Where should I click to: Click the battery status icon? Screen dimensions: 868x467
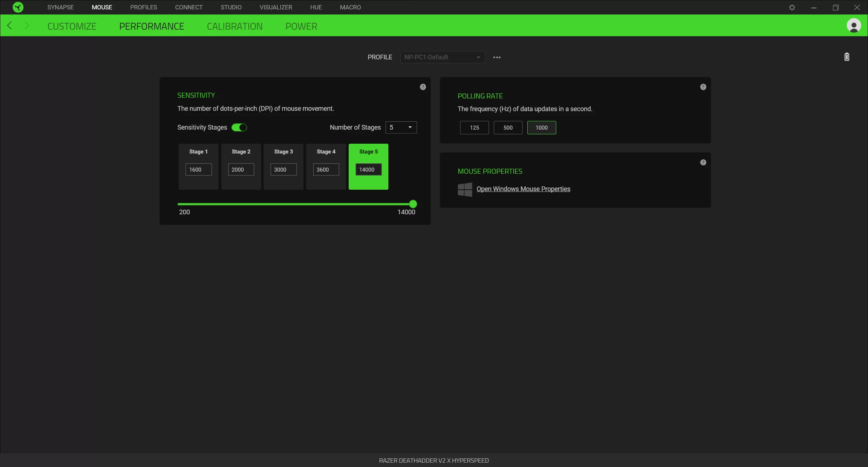(x=847, y=57)
